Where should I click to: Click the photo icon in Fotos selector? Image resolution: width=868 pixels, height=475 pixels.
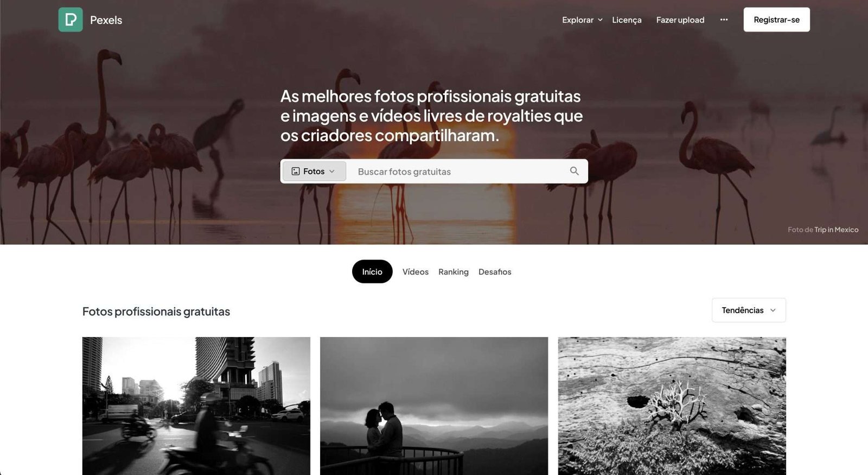tap(296, 171)
